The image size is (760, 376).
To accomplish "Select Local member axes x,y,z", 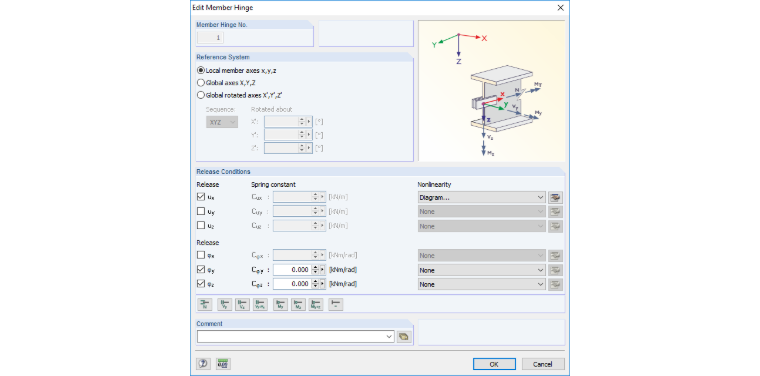I will (x=237, y=70).
